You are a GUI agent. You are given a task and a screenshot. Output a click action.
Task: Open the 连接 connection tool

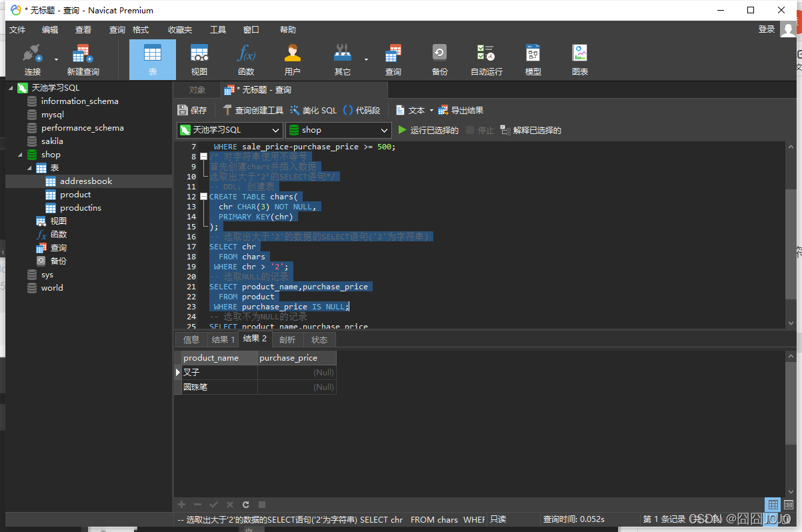pyautogui.click(x=32, y=60)
